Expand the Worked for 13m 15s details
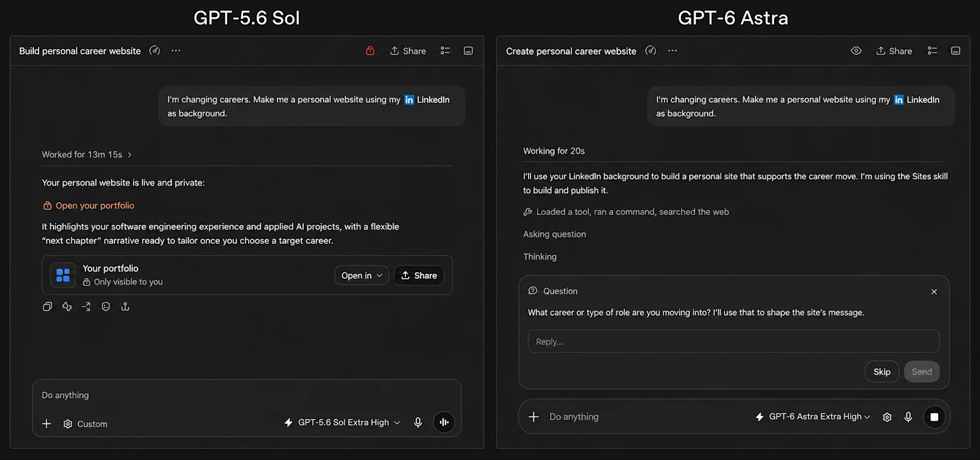This screenshot has height=460, width=980. pos(86,154)
